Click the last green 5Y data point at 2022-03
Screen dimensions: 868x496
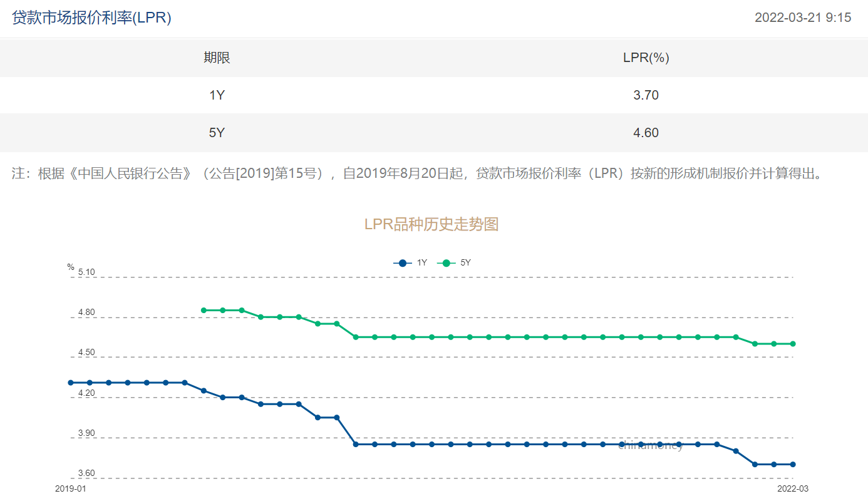(x=793, y=344)
